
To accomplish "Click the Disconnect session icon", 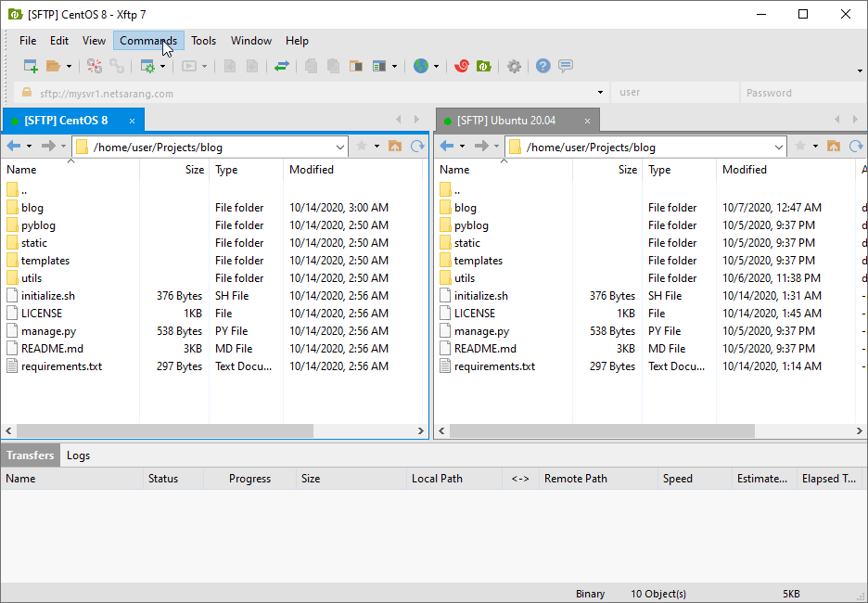I will point(95,67).
